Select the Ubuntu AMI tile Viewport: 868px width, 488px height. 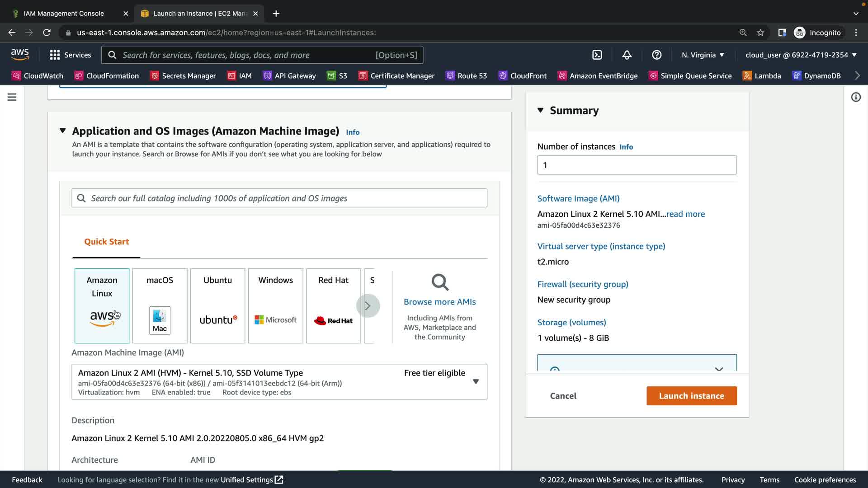coord(217,305)
